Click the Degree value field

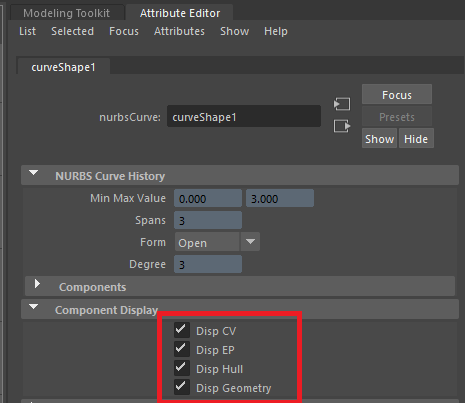[x=208, y=264]
